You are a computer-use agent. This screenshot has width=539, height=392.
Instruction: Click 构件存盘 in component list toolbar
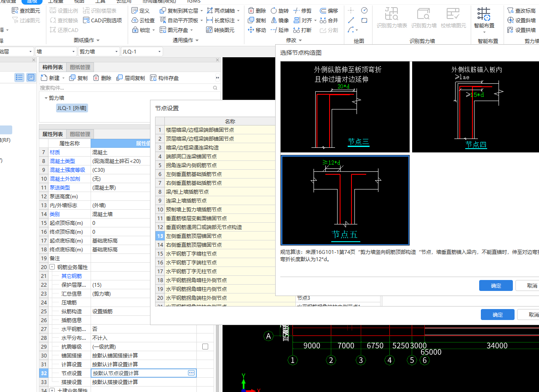click(164, 78)
